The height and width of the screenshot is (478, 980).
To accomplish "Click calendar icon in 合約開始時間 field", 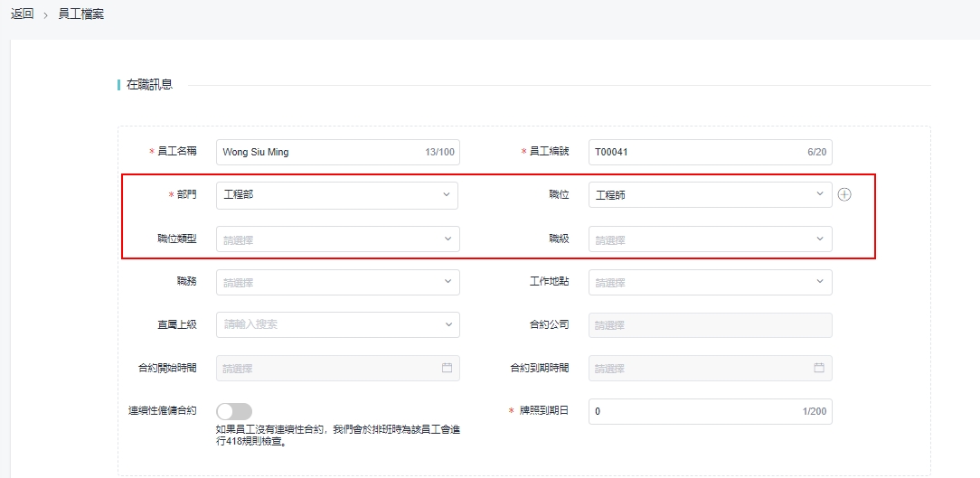I will 447,369.
